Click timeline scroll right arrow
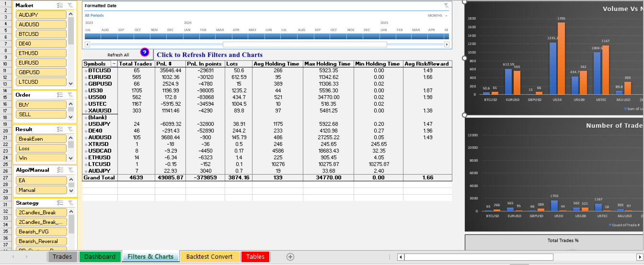 tap(447, 44)
